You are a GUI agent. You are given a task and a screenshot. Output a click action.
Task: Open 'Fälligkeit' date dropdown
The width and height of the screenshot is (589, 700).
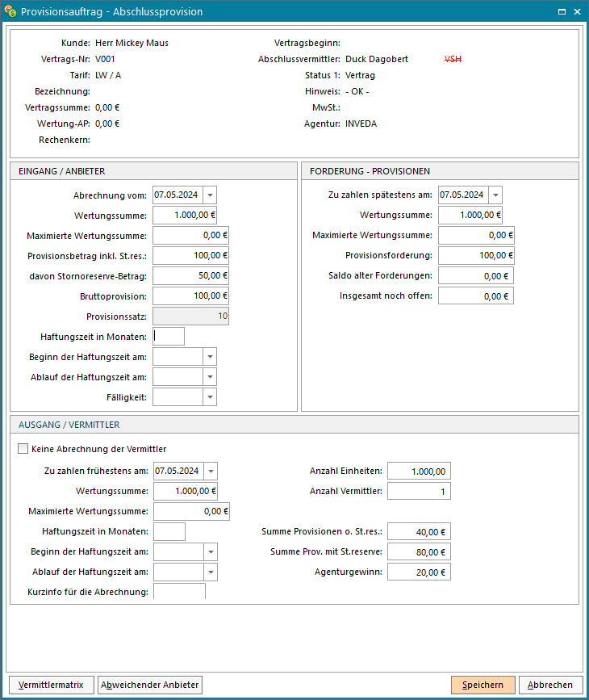[x=210, y=396]
